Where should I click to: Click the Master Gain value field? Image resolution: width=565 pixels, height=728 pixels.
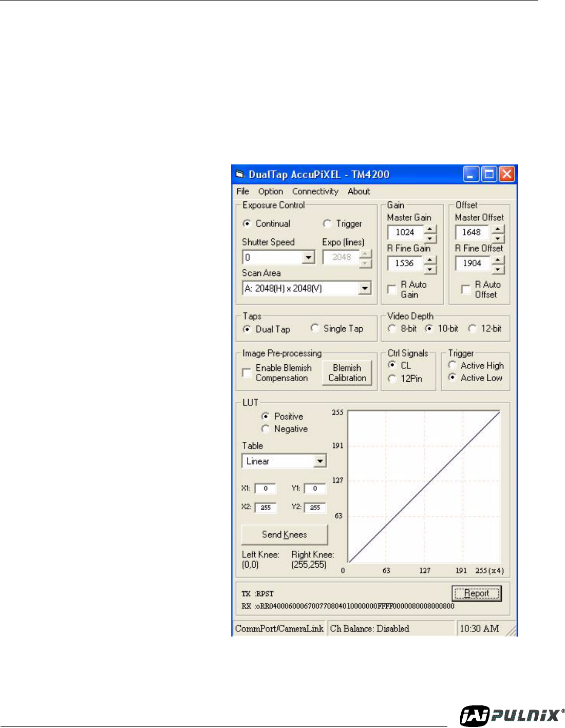(406, 232)
